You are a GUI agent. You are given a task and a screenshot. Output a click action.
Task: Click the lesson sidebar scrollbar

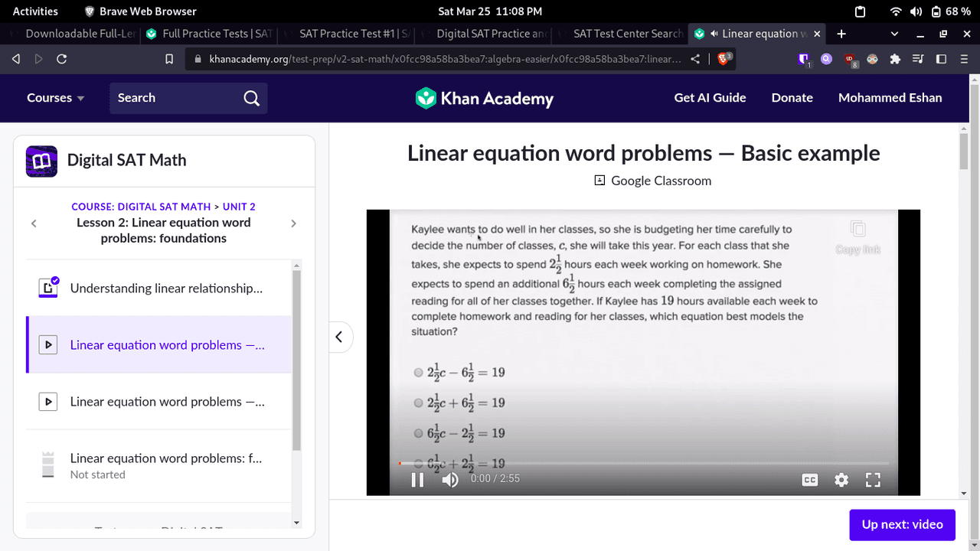(x=297, y=360)
